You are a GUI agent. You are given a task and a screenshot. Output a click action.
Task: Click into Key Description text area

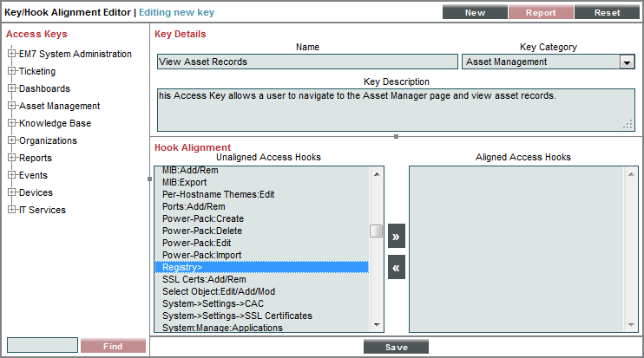[x=396, y=110]
